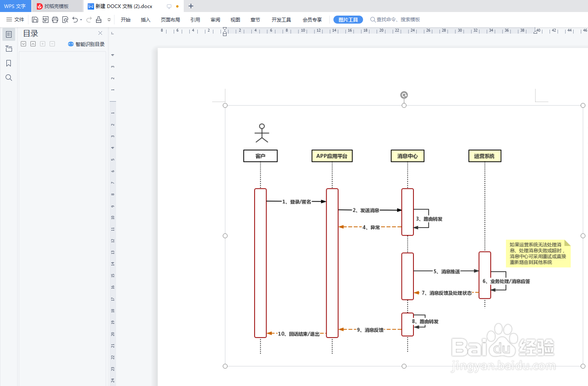Click the display monitor icon on document tab
This screenshot has width=588, height=386.
(169, 6)
